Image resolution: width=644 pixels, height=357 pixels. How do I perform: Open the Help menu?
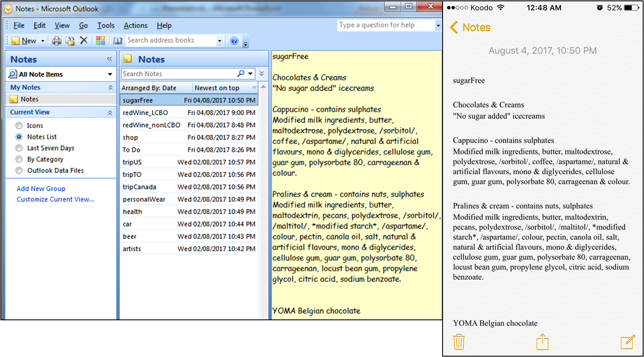coord(164,26)
